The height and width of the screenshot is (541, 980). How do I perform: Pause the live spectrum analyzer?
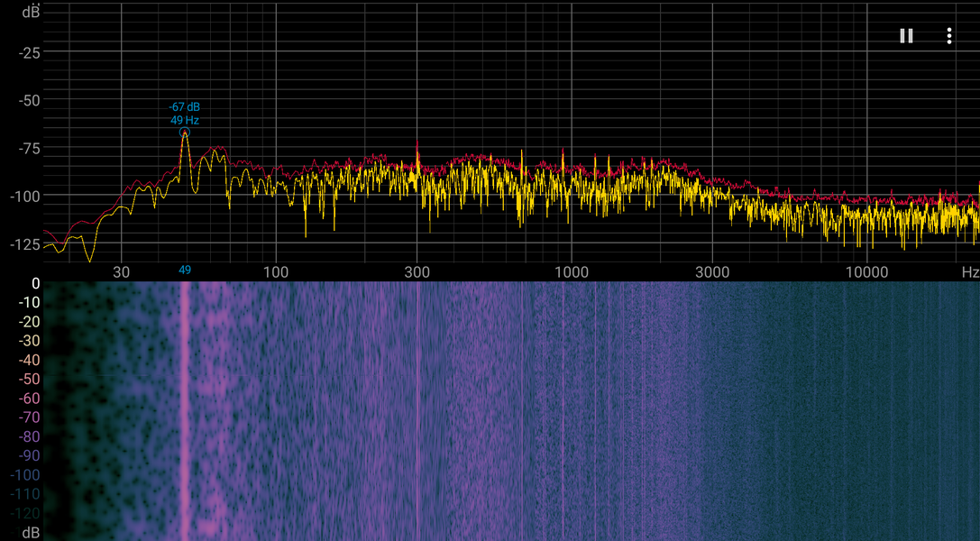pos(906,35)
